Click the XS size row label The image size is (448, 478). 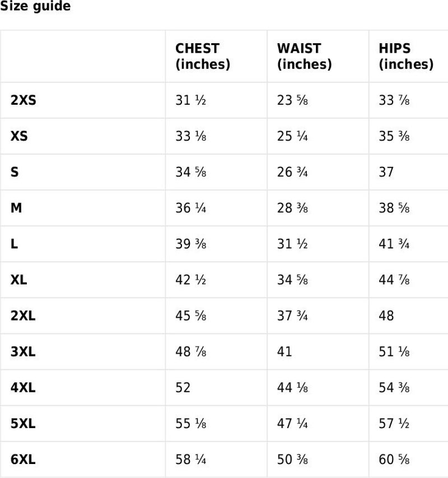coord(19,136)
